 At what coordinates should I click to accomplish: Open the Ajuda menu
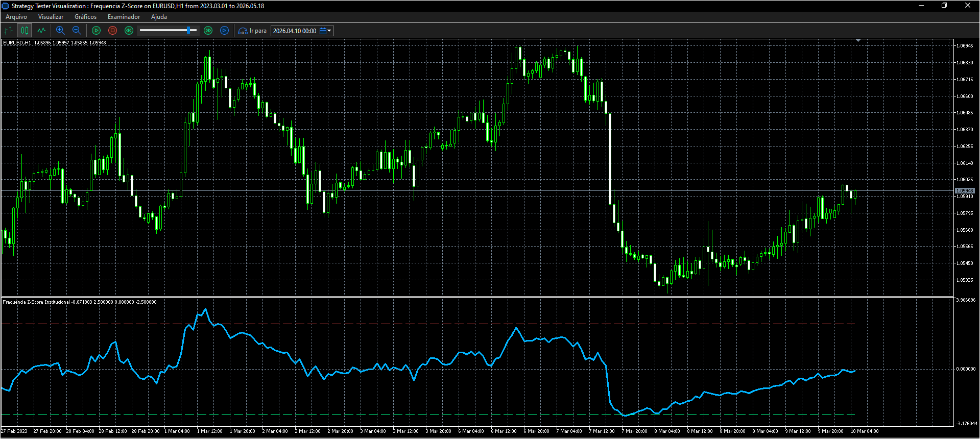159,17
